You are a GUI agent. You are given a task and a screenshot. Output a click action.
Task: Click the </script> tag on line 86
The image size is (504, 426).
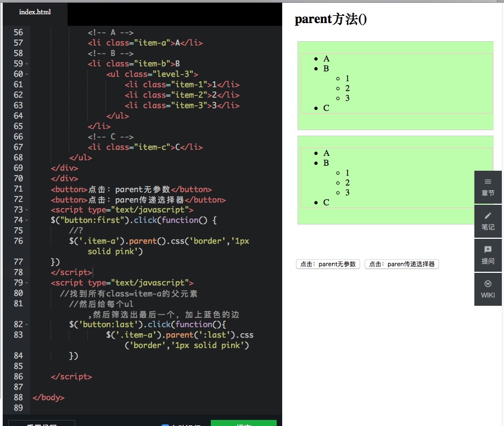[x=71, y=377]
